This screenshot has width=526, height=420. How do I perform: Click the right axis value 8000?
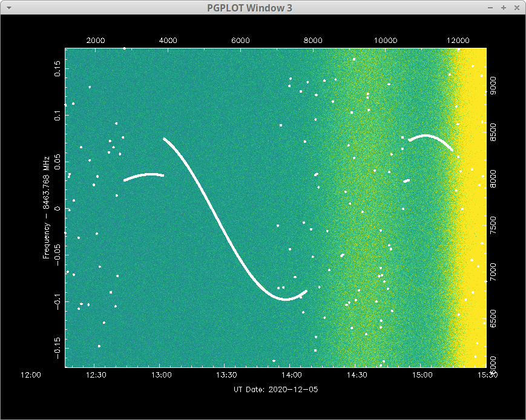pyautogui.click(x=493, y=179)
